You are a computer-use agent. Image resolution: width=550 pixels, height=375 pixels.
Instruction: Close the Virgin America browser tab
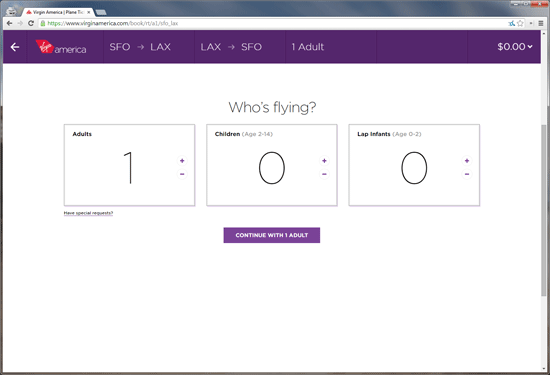[89, 12]
